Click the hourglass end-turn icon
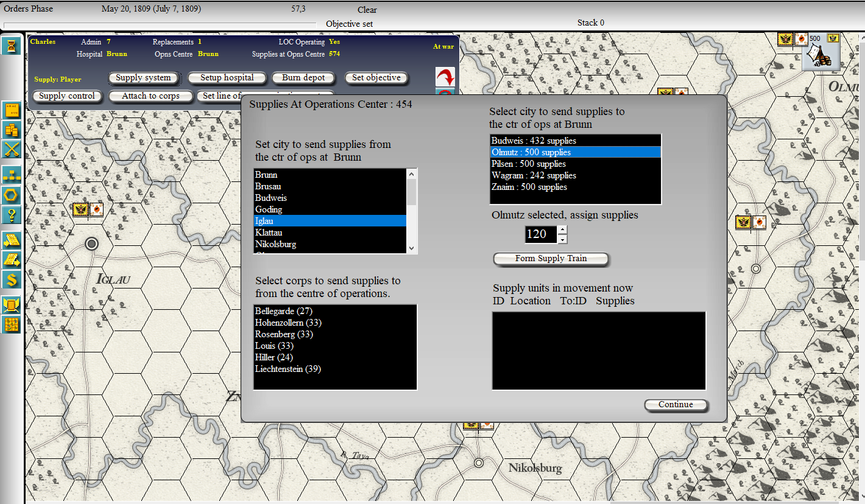This screenshot has width=865, height=504. 12,46
